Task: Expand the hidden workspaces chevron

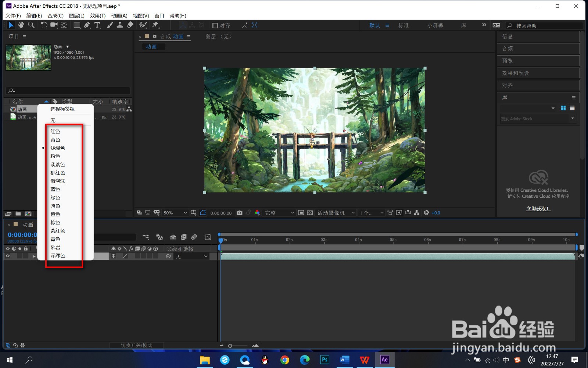Action: point(484,25)
